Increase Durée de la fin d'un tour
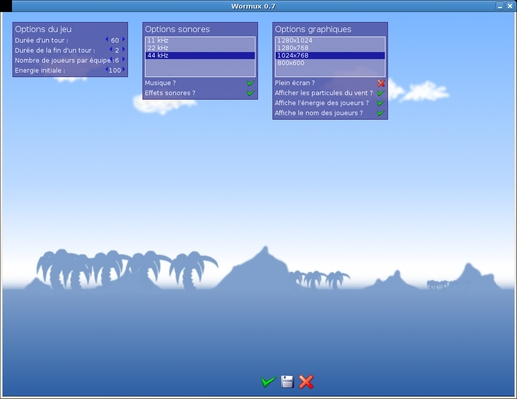The width and height of the screenshot is (517, 399). [x=123, y=49]
